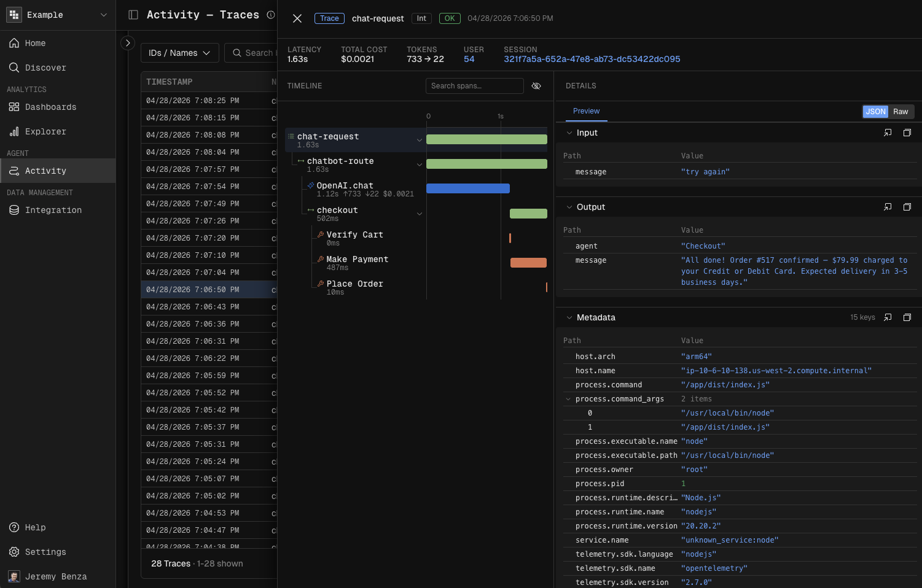Viewport: 922px width, 588px height.
Task: Select the Preview tab in Details
Action: [586, 111]
